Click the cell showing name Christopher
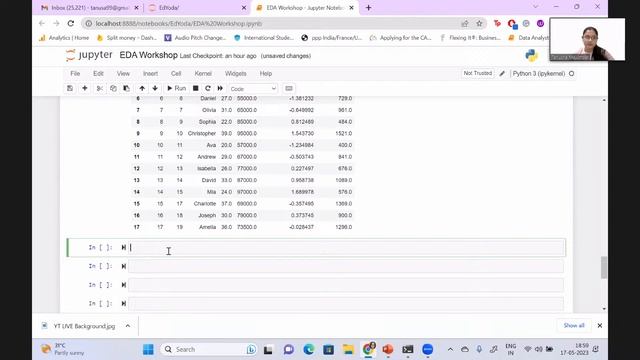The width and height of the screenshot is (640, 360). tap(202, 133)
